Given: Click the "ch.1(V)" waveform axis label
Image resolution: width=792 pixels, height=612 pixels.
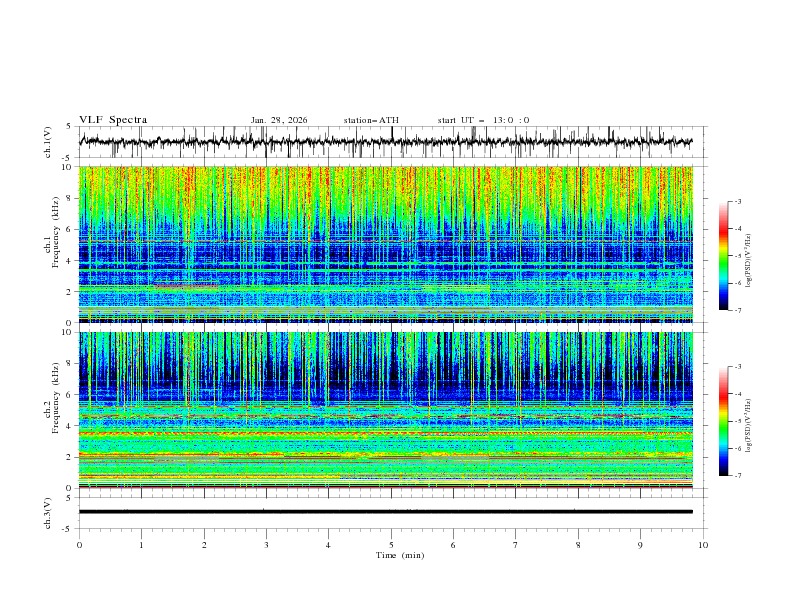Looking at the screenshot, I should 48,142.
